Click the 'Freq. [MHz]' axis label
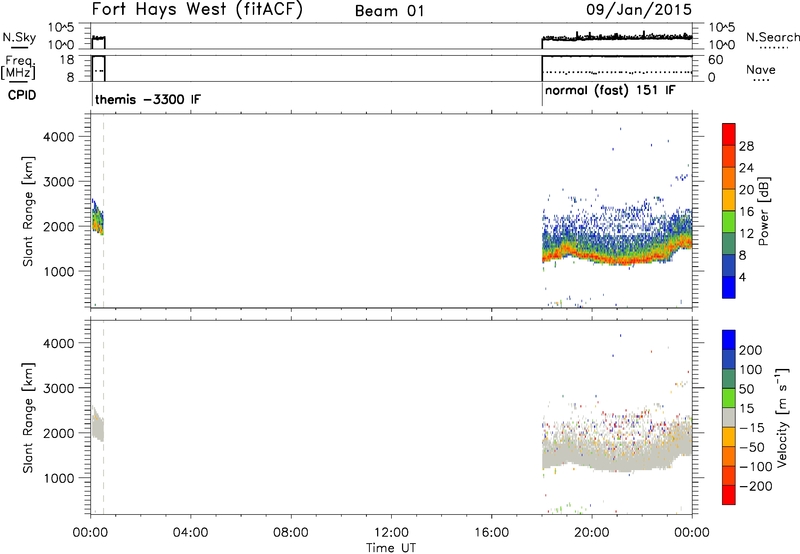 click(19, 67)
